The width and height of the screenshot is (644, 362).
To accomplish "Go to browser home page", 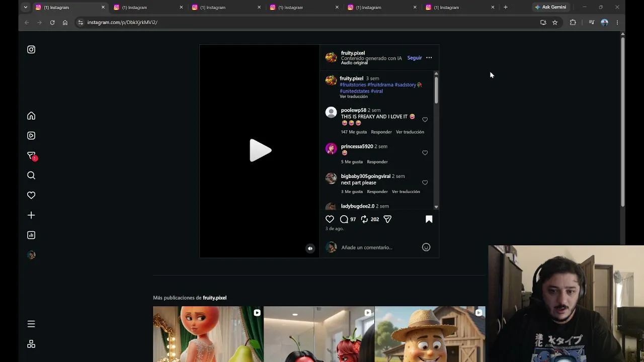I will pos(65,23).
